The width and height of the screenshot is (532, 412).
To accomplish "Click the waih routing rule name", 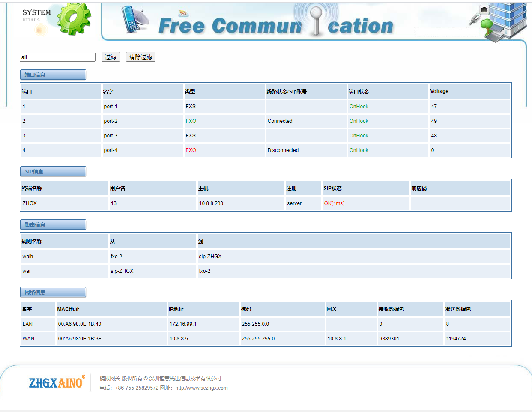I will coord(28,257).
